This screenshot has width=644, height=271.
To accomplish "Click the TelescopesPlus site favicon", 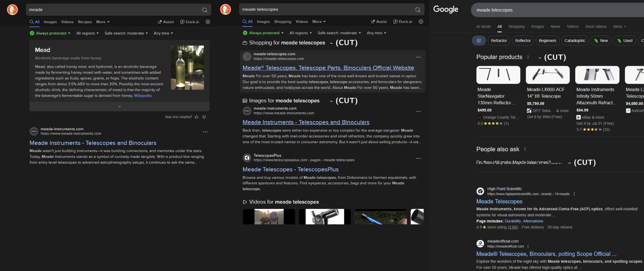I will (x=247, y=158).
